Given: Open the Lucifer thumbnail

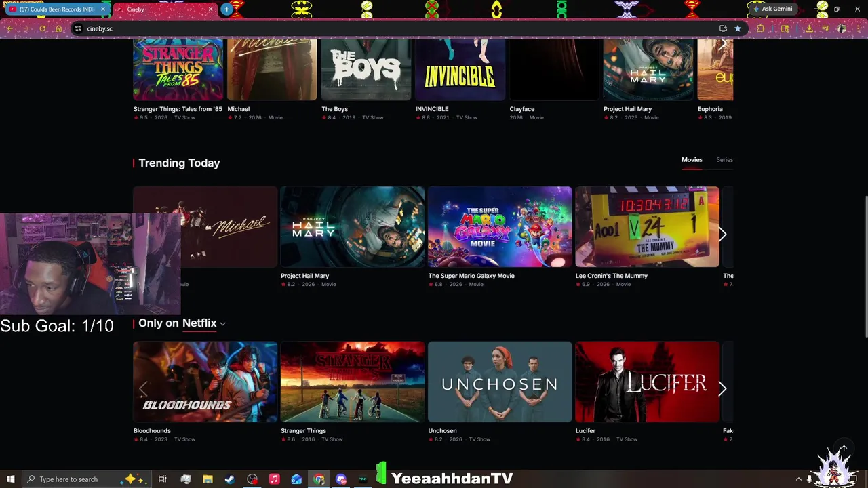Looking at the screenshot, I should 647,382.
